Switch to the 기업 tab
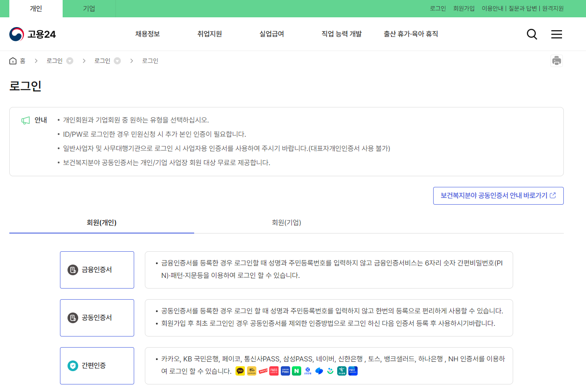 click(x=88, y=8)
